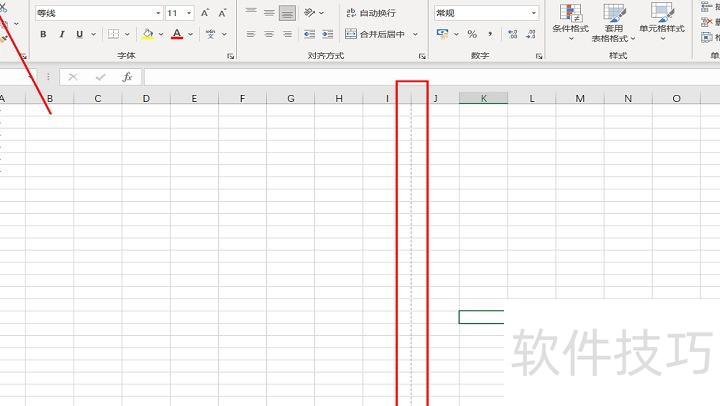The width and height of the screenshot is (720, 406).
Task: Increase indent icon
Action: tap(328, 34)
